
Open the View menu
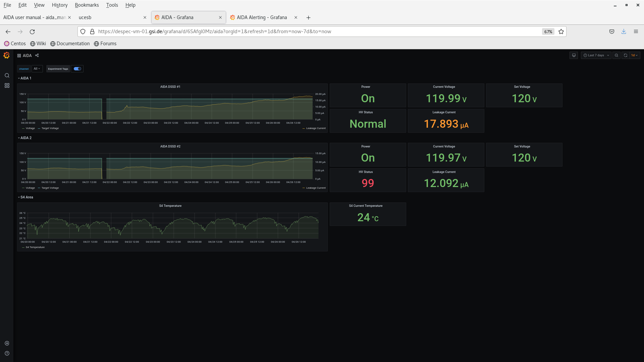pyautogui.click(x=39, y=5)
